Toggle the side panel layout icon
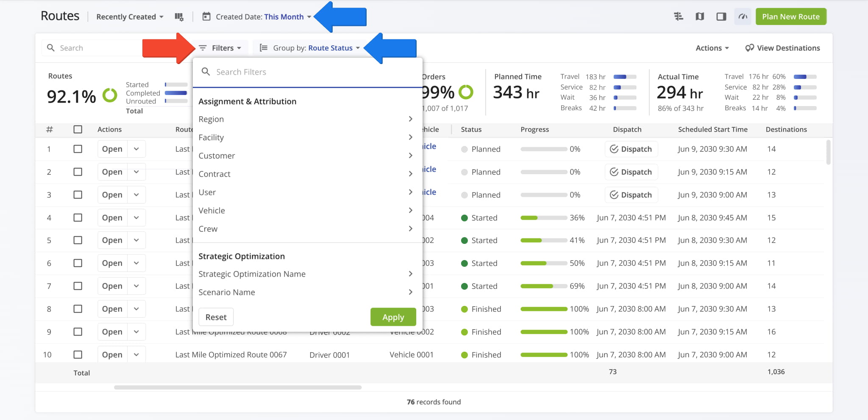This screenshot has height=420, width=868. click(x=721, y=17)
